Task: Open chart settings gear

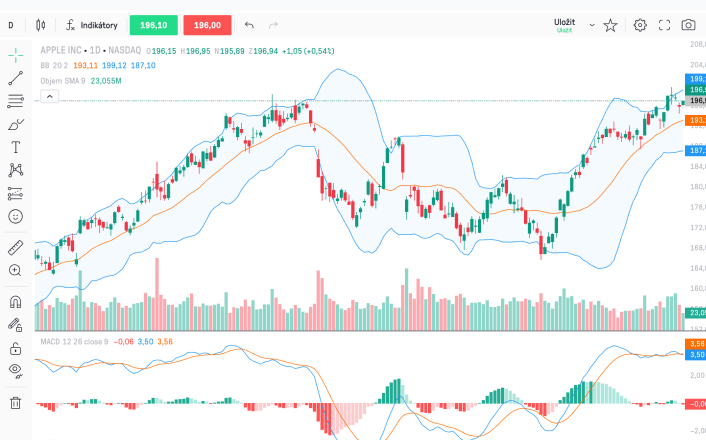Action: coord(640,25)
